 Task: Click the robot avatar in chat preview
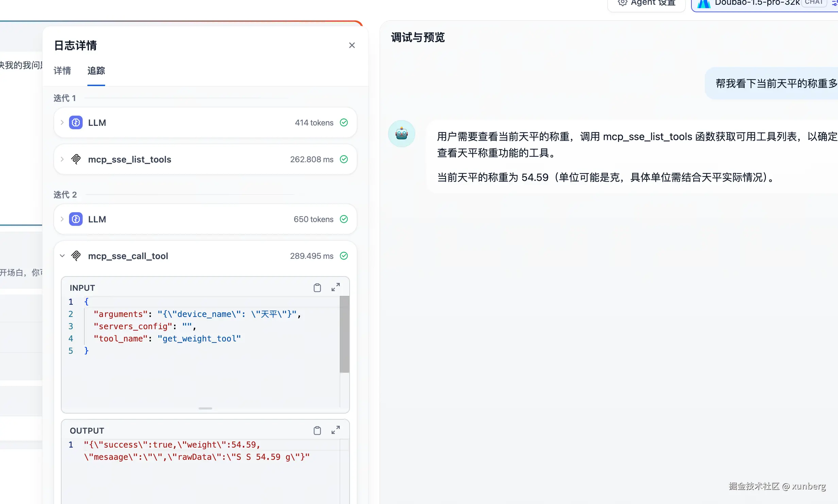click(x=401, y=133)
